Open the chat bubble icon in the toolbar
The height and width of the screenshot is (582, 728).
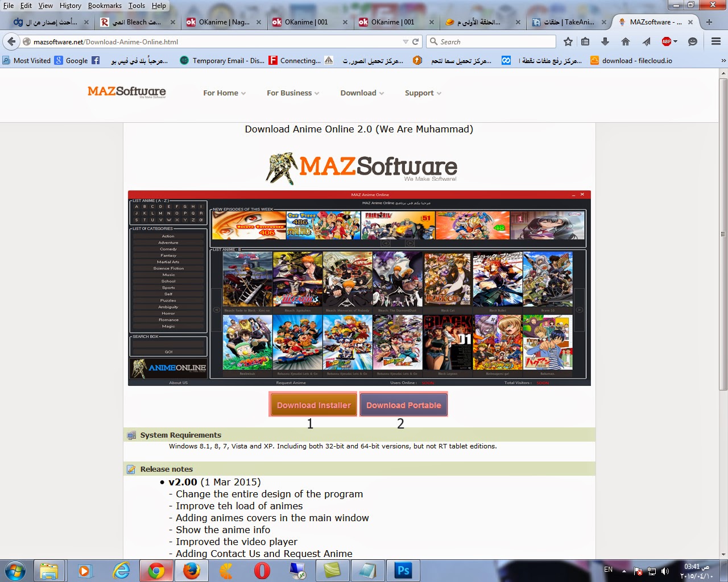click(x=692, y=41)
